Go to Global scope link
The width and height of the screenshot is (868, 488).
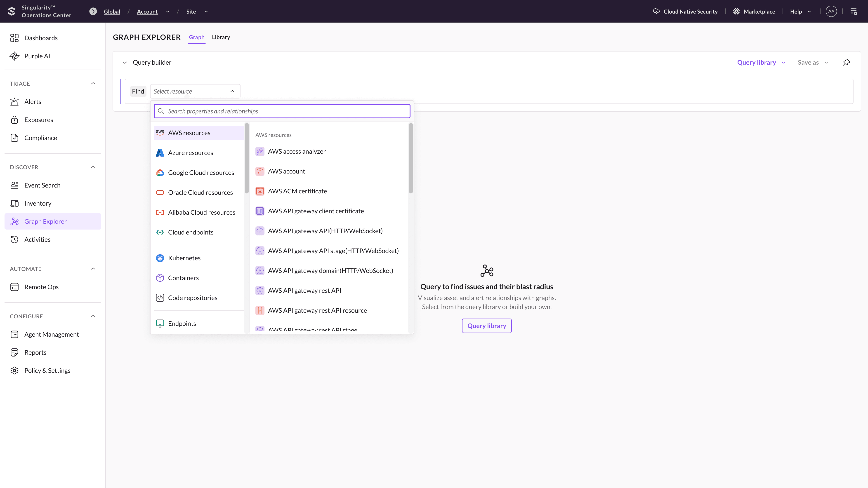[112, 12]
